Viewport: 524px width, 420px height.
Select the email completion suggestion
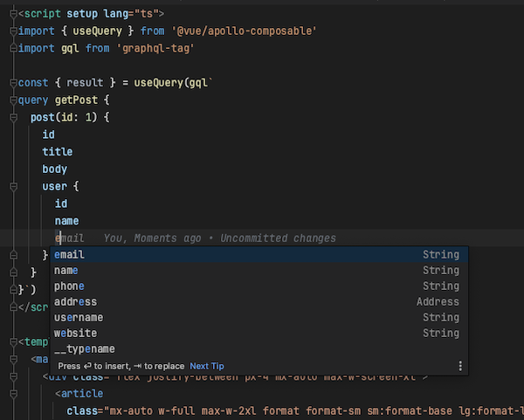pyautogui.click(x=70, y=255)
